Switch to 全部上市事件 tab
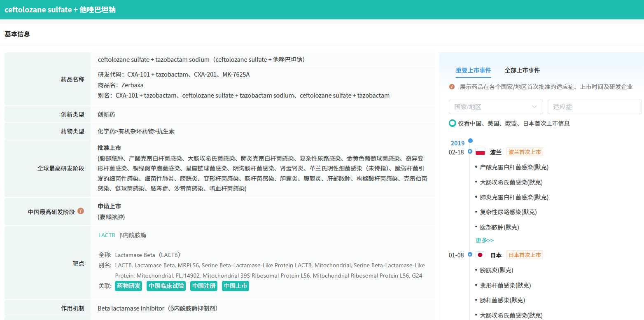 (x=522, y=70)
